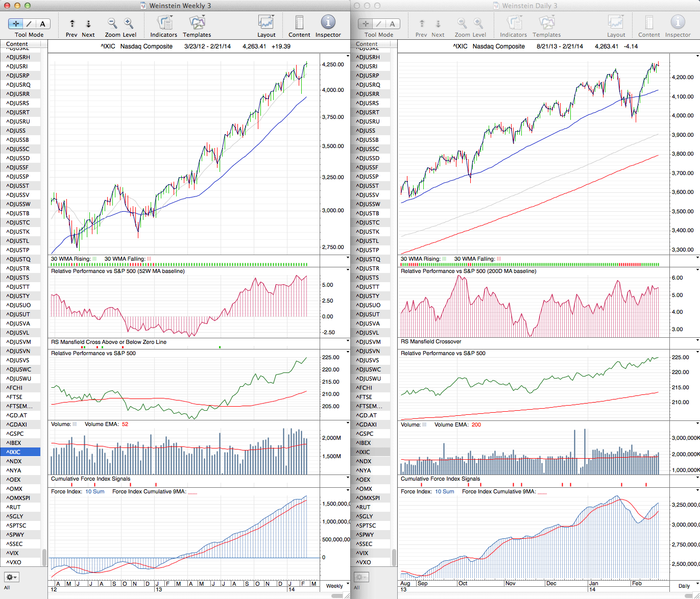Click ^VIX in Weekly symbol list

[13, 553]
